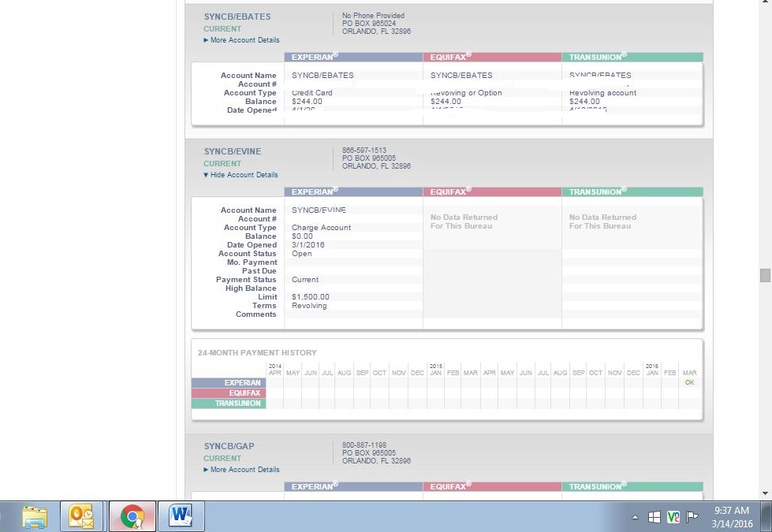Click the $1,500.00 limit value
Viewport: 772px width, 532px height.
pos(310,297)
